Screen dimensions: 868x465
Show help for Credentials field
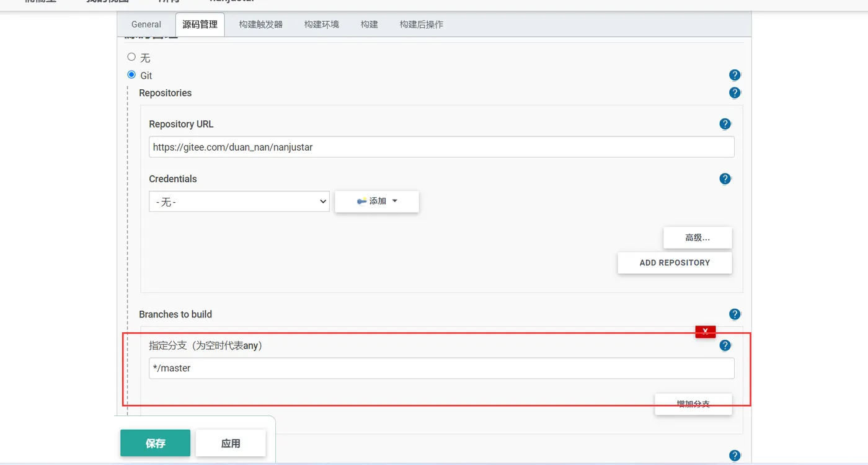(x=725, y=179)
